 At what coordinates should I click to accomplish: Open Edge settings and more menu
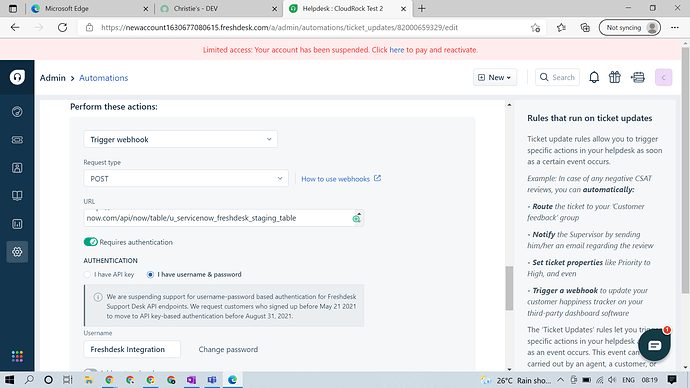[x=675, y=28]
